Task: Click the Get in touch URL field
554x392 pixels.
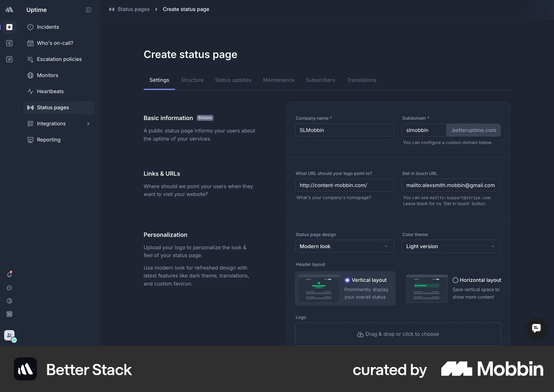Action: [451, 185]
